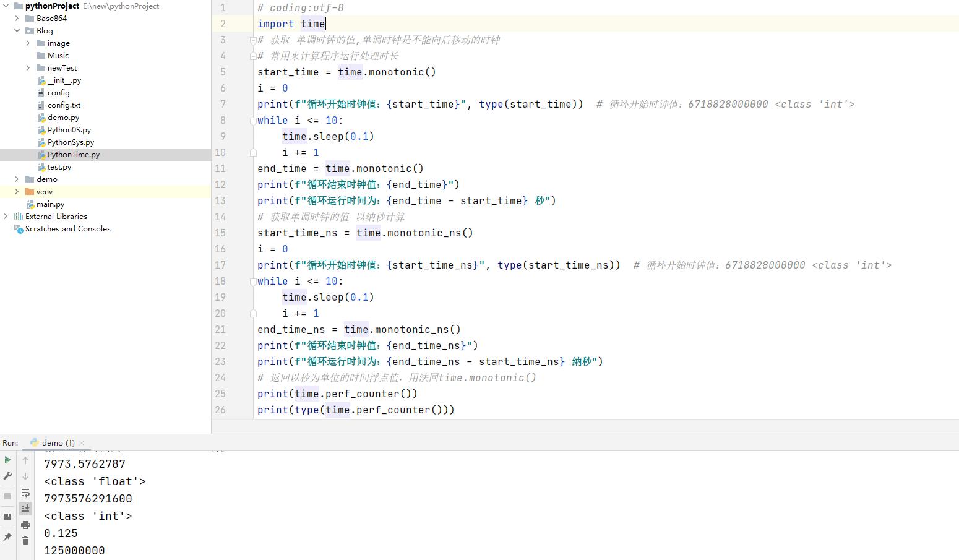This screenshot has height=560, width=959.
Task: Open the config file
Action: (x=59, y=93)
